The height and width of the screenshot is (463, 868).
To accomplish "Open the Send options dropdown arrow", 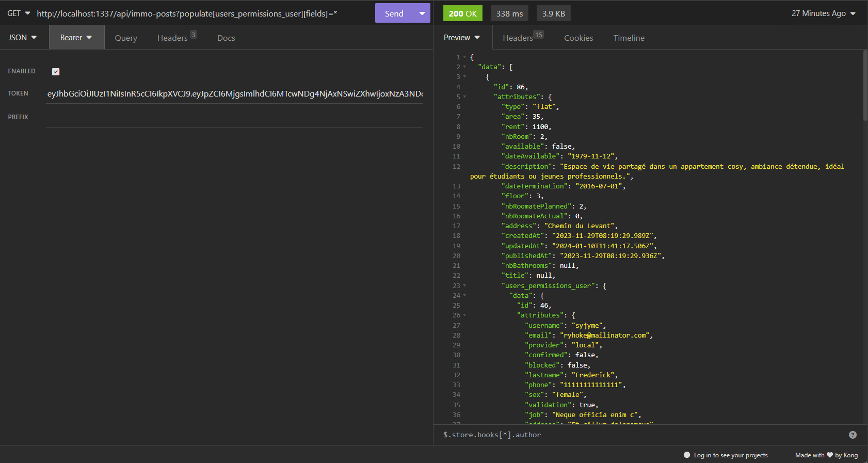I will click(422, 13).
